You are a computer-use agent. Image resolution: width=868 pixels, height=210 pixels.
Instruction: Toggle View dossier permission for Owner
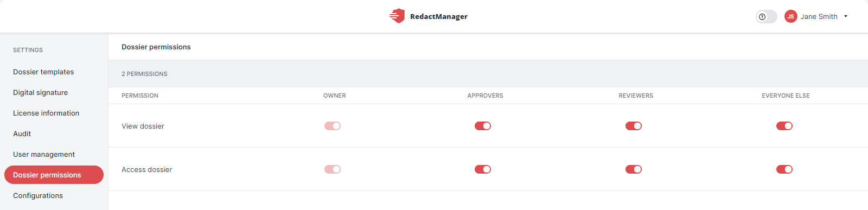tap(333, 126)
